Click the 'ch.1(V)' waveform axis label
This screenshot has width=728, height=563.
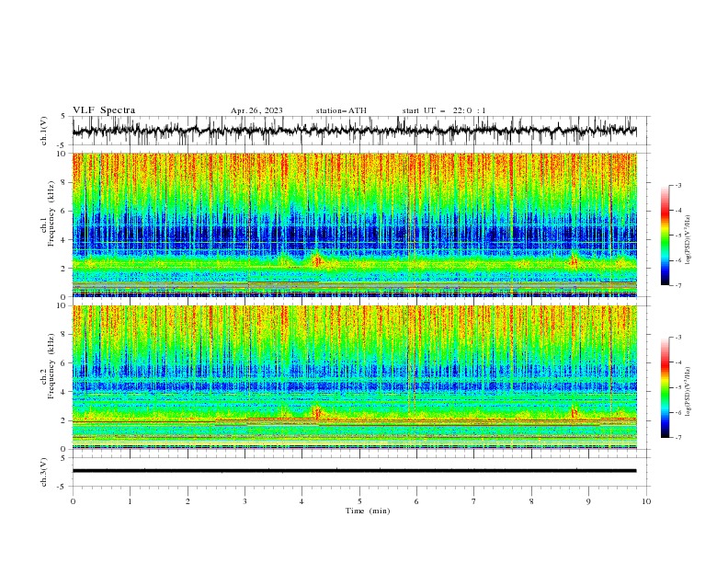point(44,131)
